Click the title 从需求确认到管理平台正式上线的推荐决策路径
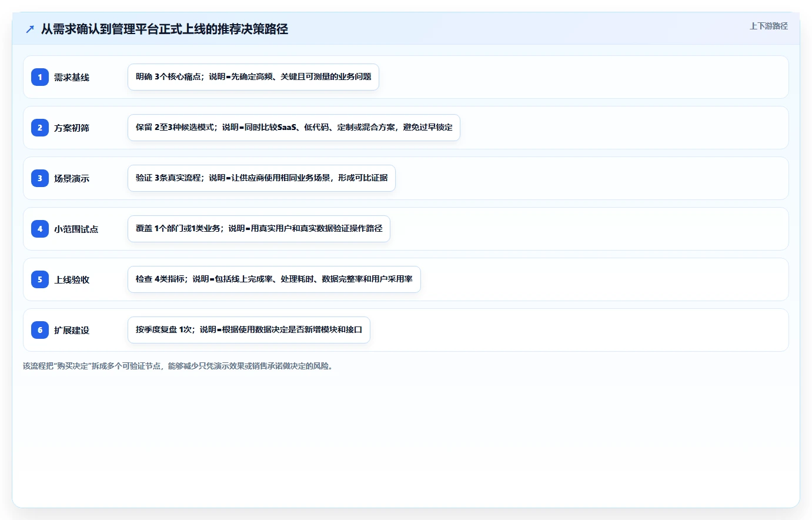This screenshot has width=812, height=520. 165,29
